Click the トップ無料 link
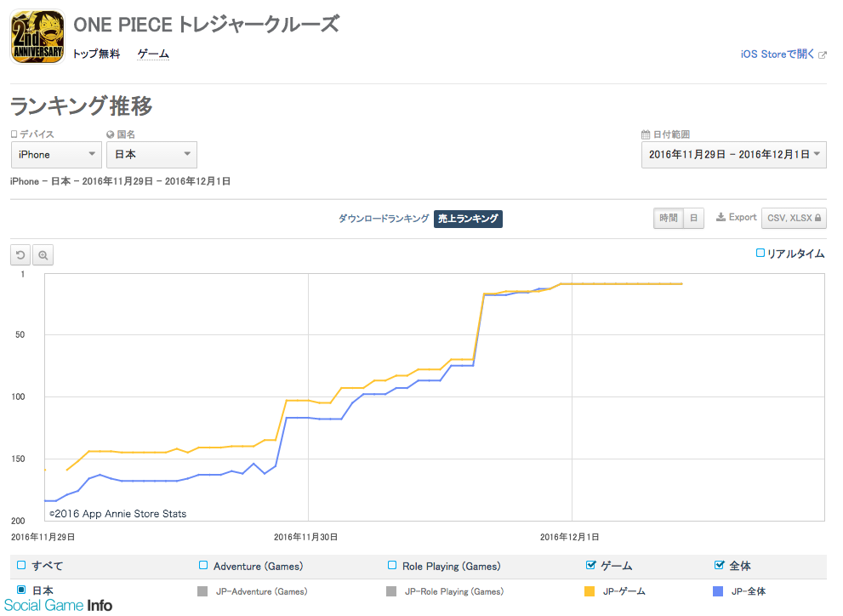The height and width of the screenshot is (616, 843). pos(96,54)
